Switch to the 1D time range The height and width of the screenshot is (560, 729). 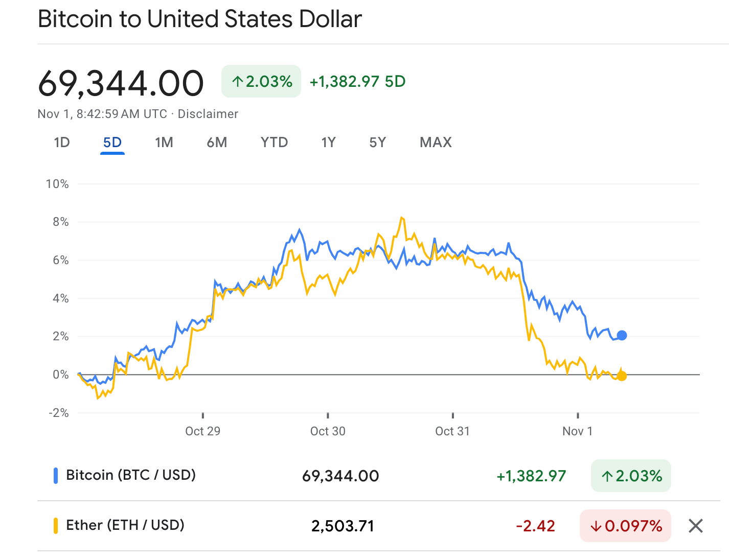(62, 143)
